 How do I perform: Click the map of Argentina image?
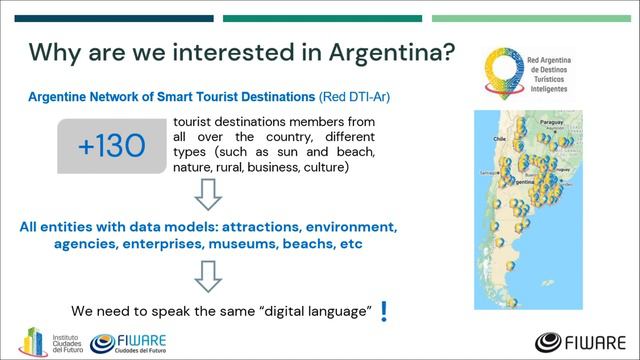click(x=528, y=210)
